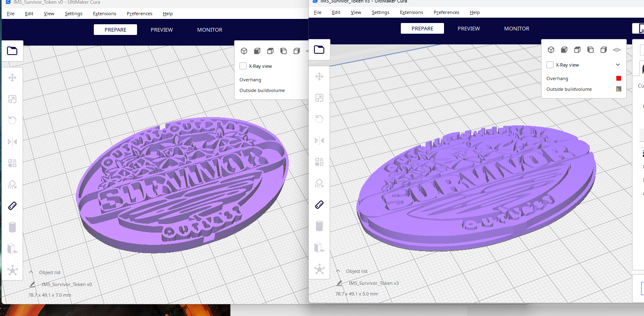Open the View menu in v0 window

[x=49, y=14]
